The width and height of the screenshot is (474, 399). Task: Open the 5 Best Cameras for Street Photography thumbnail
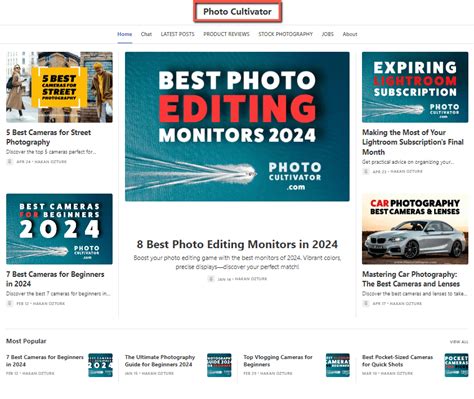pyautogui.click(x=59, y=87)
